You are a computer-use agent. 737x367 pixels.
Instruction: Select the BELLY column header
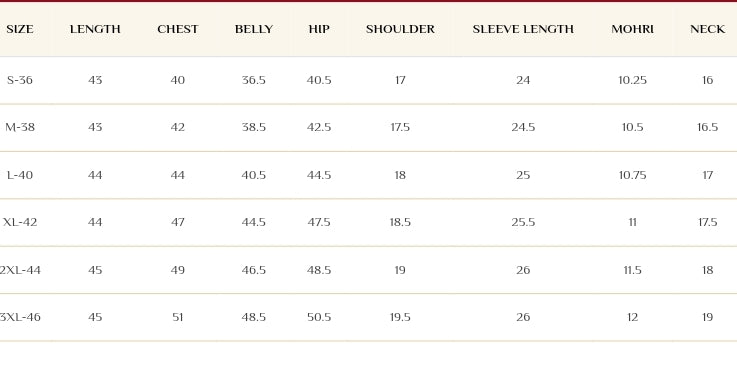[x=254, y=29]
